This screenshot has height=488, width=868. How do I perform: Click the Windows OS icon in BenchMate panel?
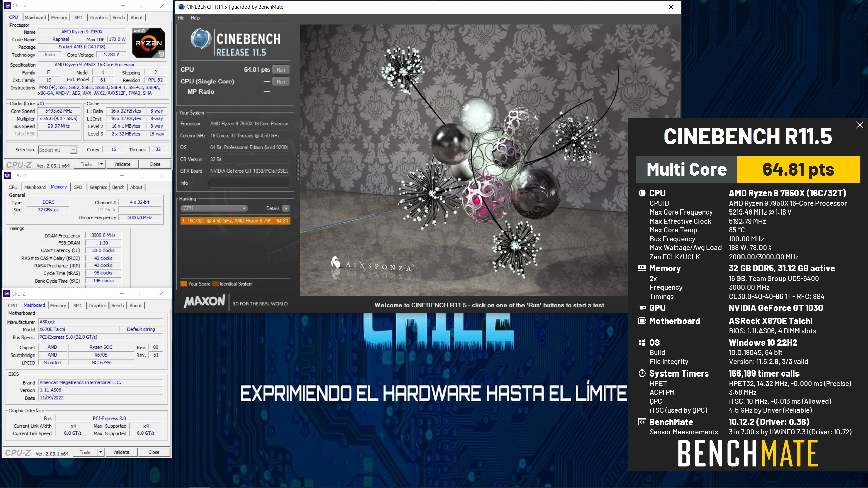642,343
